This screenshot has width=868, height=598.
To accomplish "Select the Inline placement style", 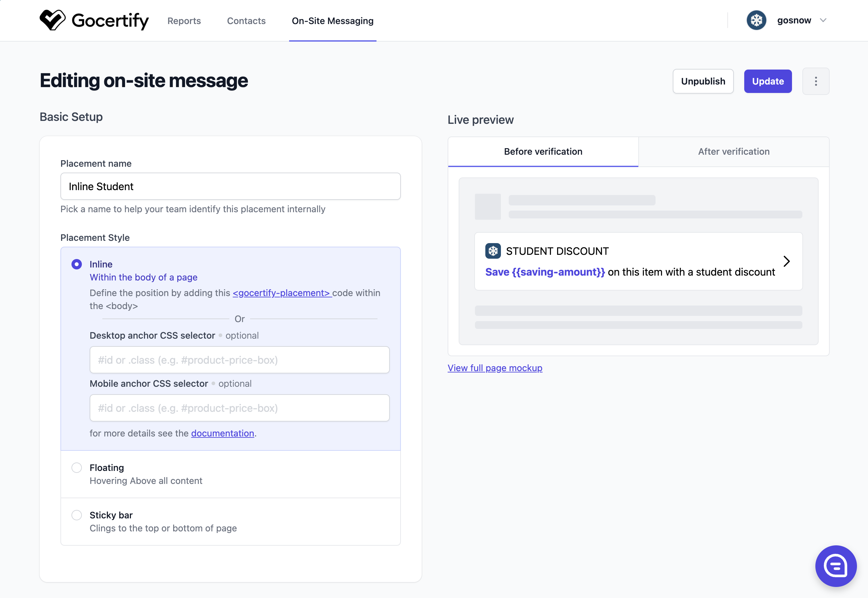I will (x=77, y=264).
